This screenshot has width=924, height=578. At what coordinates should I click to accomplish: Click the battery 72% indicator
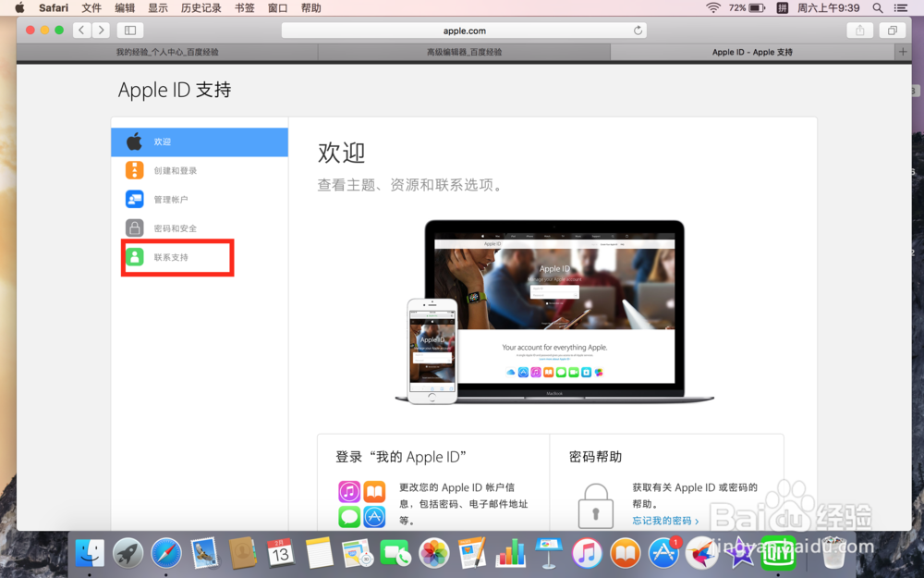click(x=748, y=7)
